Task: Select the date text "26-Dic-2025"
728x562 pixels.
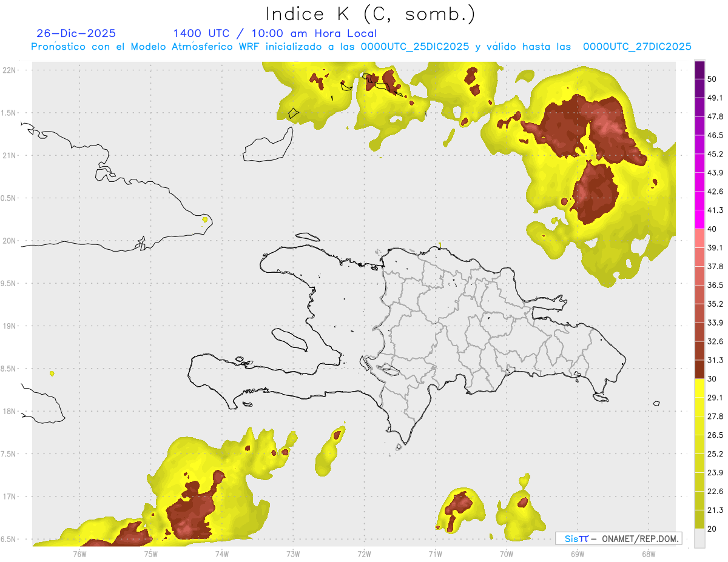Action: (x=76, y=33)
